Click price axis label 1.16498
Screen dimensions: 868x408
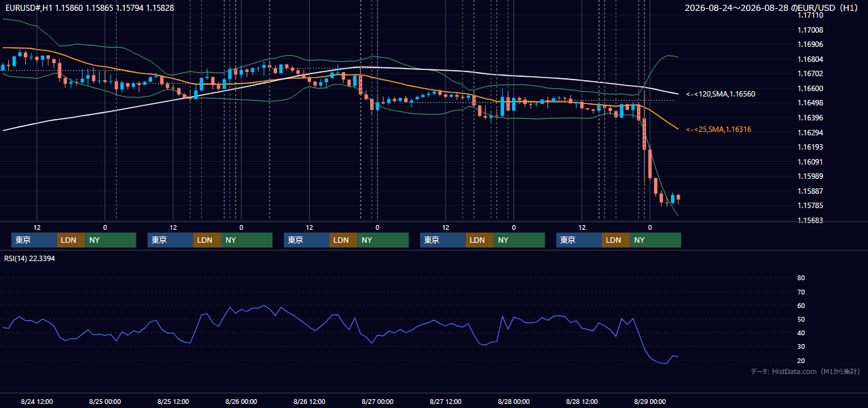pos(810,103)
